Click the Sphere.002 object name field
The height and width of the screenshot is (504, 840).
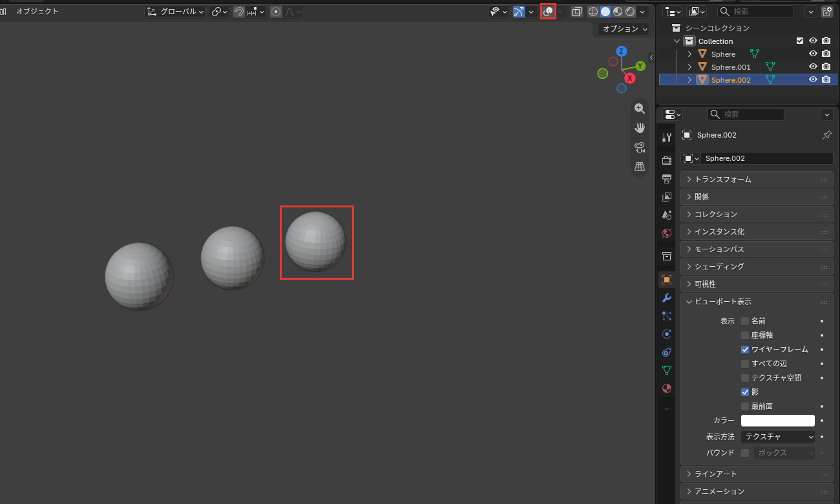[x=767, y=158]
